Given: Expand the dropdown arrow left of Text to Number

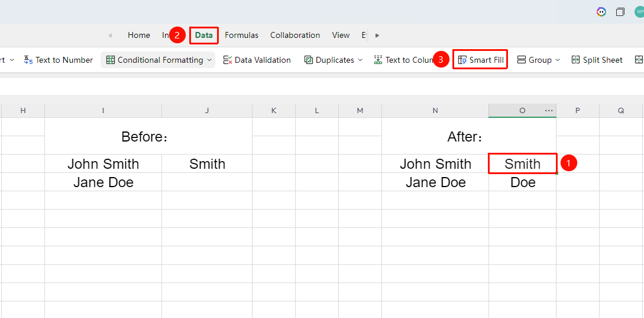Looking at the screenshot, I should (x=11, y=60).
